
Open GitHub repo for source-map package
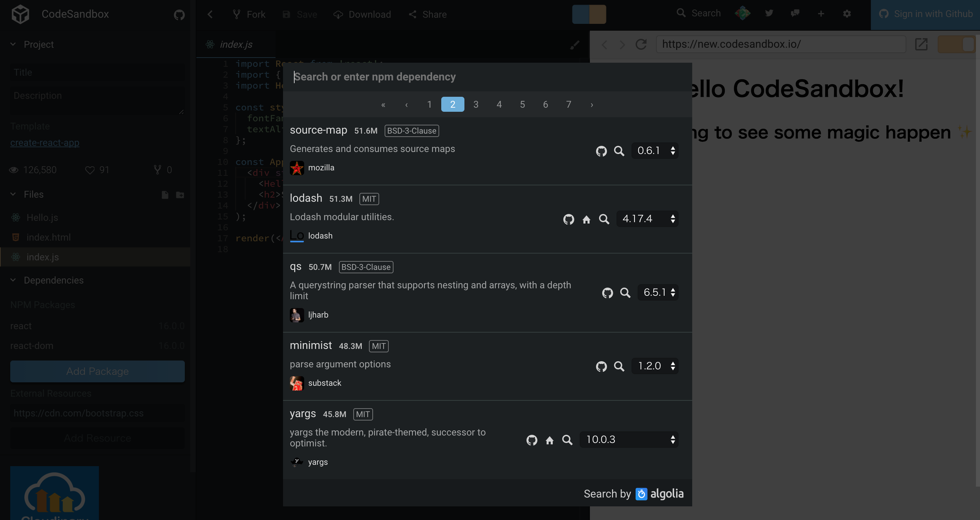(x=601, y=151)
